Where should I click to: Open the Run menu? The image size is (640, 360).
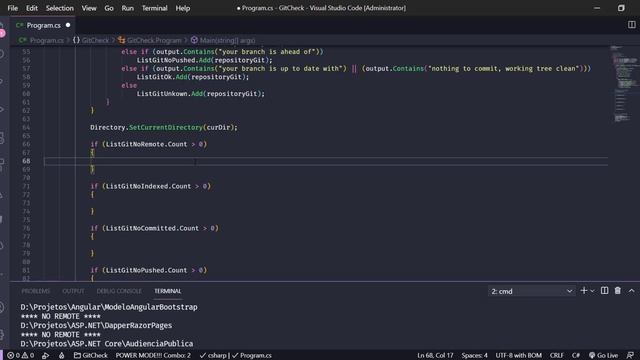128,8
